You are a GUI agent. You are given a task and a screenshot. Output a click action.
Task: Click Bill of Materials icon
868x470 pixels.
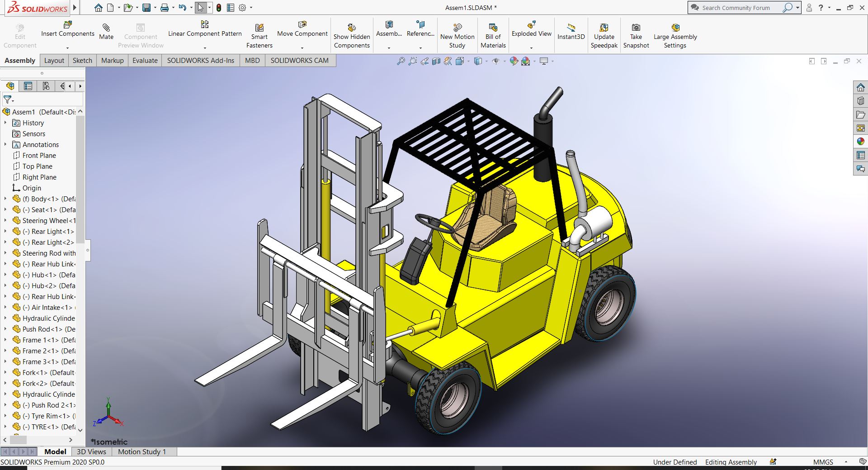tap(493, 28)
